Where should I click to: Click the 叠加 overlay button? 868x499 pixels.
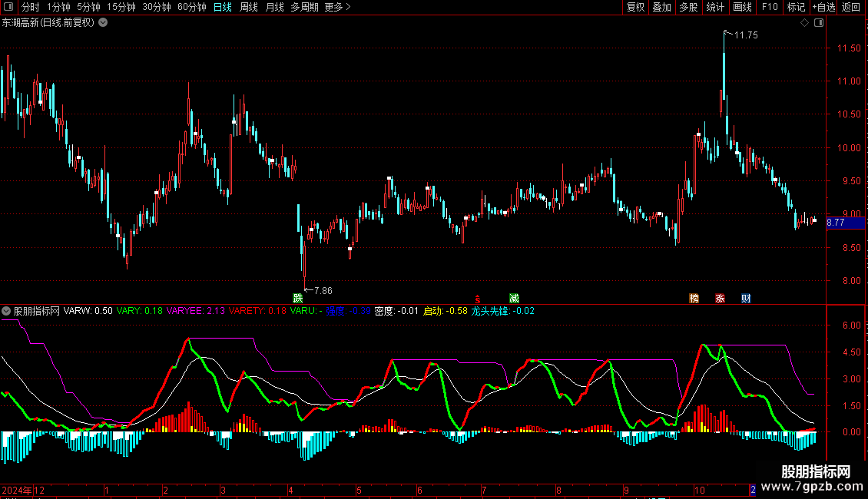click(x=661, y=7)
